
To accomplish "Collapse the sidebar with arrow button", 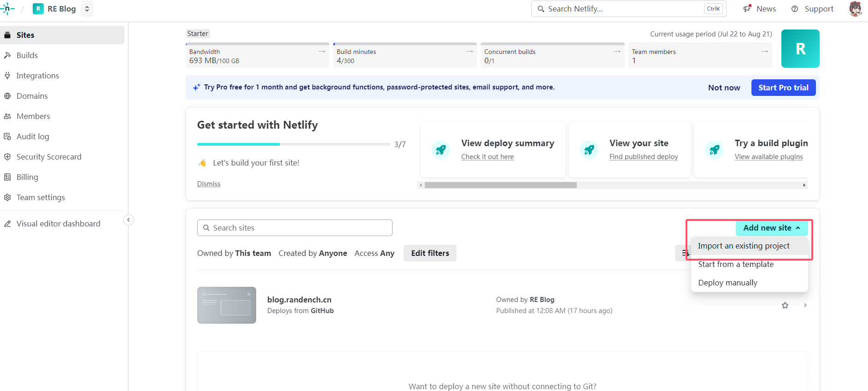I will (129, 220).
